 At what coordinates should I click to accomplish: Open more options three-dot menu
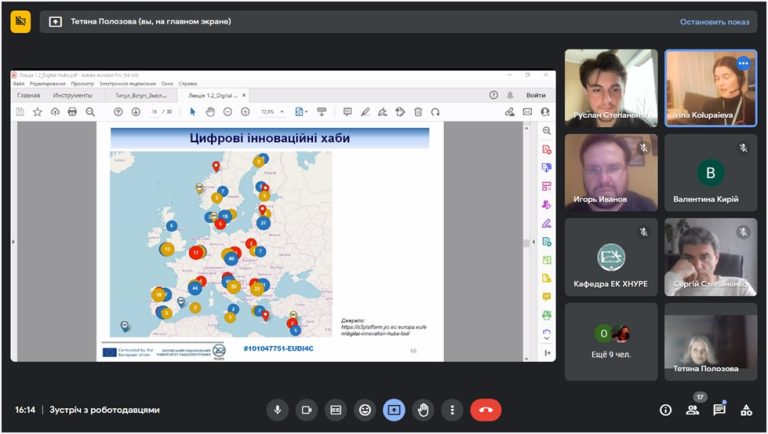tap(452, 410)
